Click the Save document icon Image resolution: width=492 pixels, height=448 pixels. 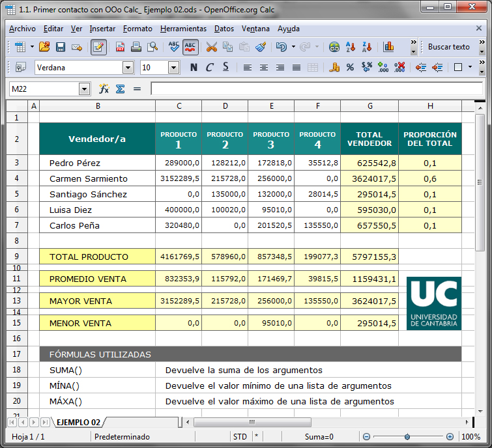[x=61, y=47]
